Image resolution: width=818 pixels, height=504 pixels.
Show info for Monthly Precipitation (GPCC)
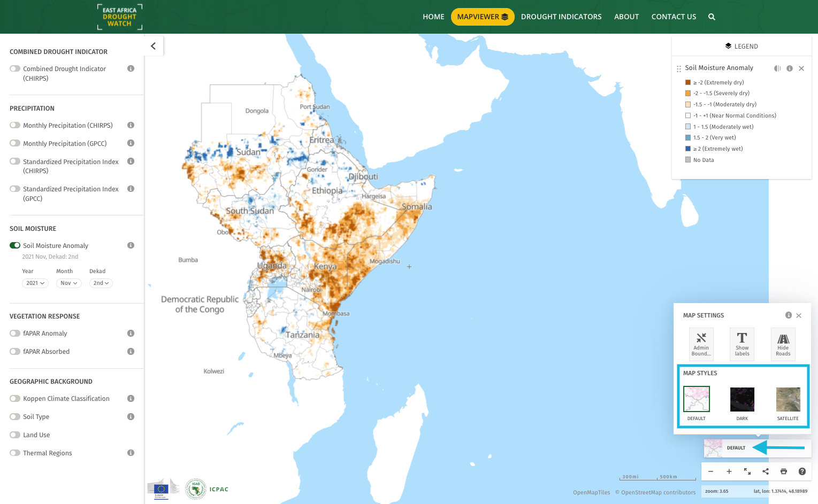point(131,143)
